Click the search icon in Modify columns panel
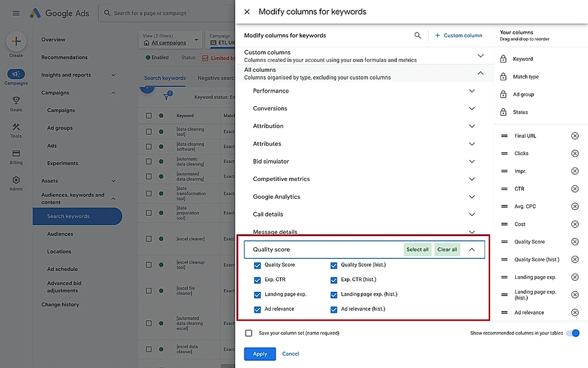 click(418, 36)
